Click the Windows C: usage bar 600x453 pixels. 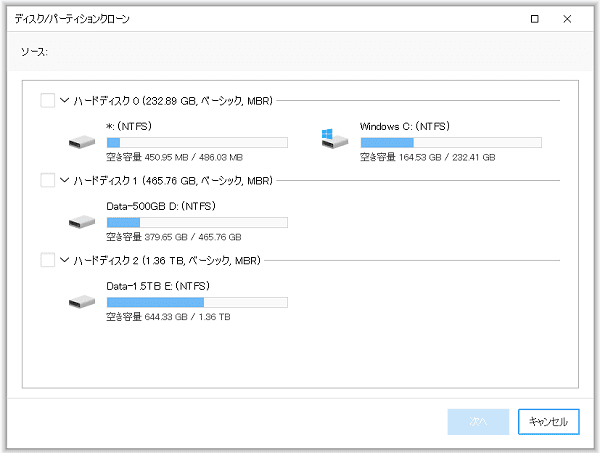click(450, 143)
